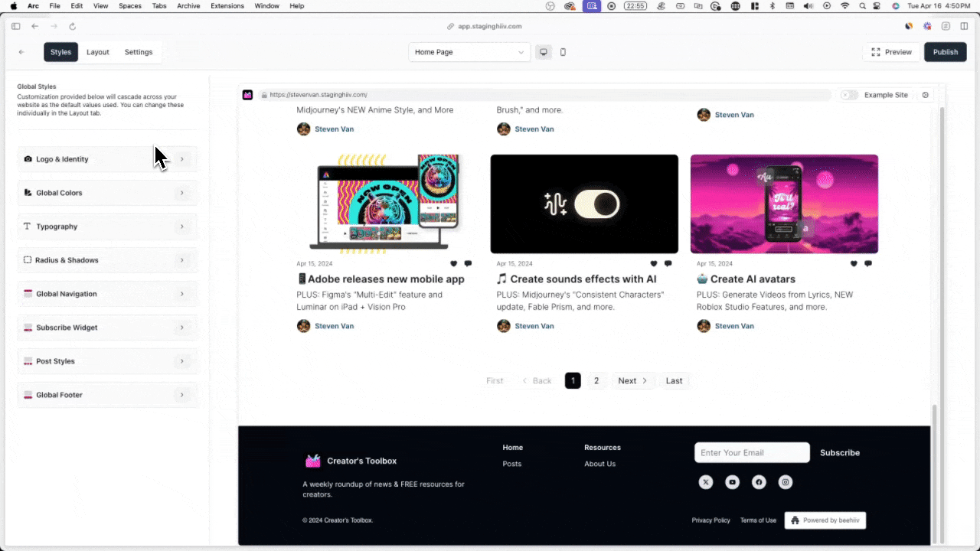980x551 pixels.
Task: Like the Create AI avatars post
Action: (x=854, y=263)
